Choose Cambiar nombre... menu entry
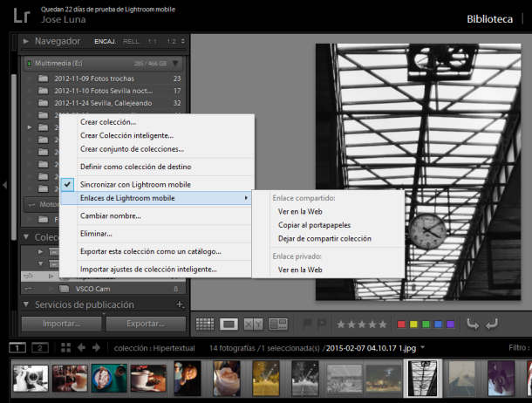The height and width of the screenshot is (403, 532). 110,215
